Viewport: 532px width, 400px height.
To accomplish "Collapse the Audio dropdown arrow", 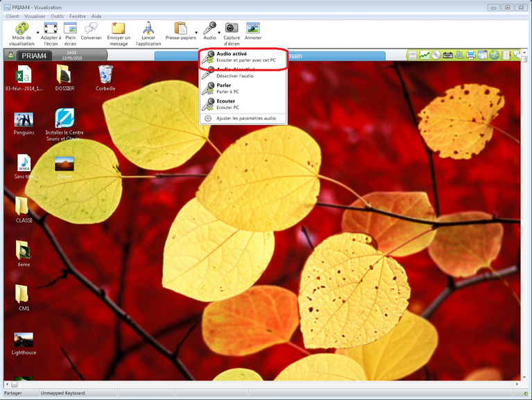I will click(219, 32).
